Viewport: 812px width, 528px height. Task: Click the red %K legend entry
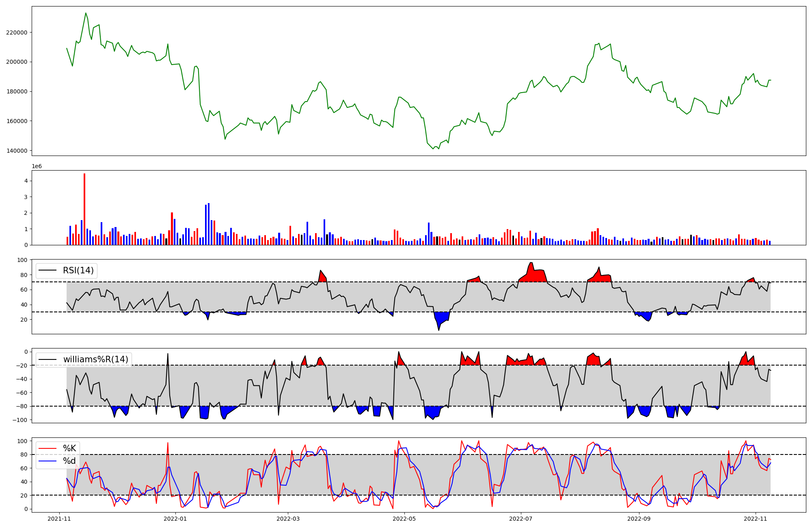pos(69,448)
